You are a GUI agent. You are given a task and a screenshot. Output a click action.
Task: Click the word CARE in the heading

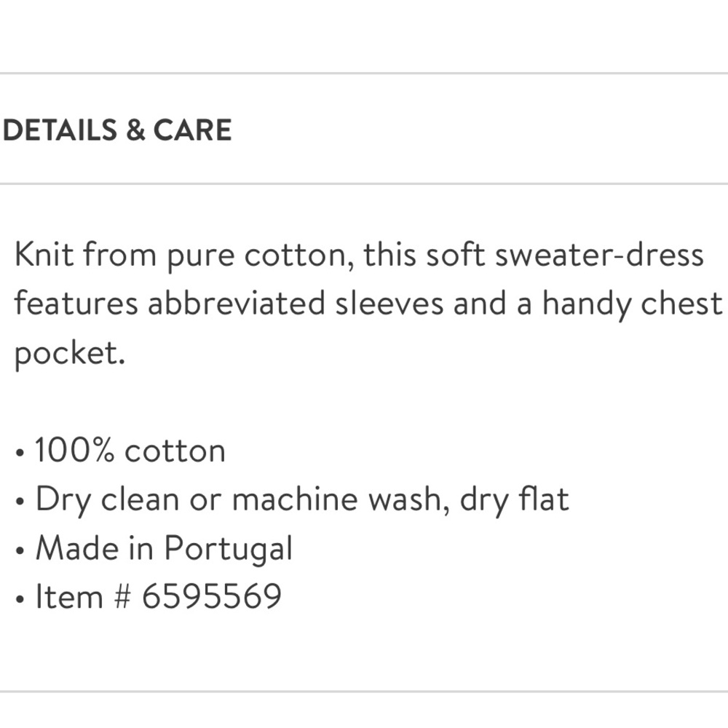click(x=192, y=130)
